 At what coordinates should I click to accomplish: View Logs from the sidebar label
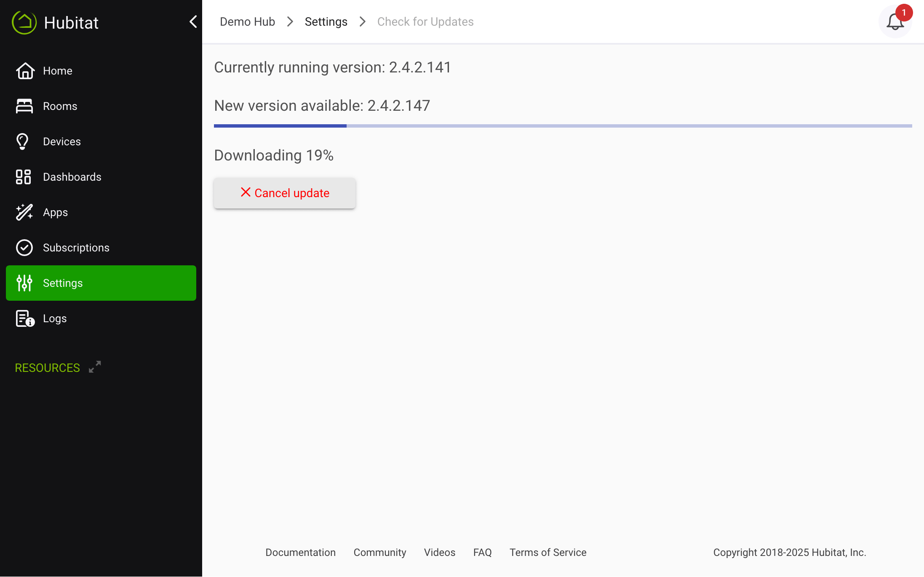pyautogui.click(x=55, y=318)
